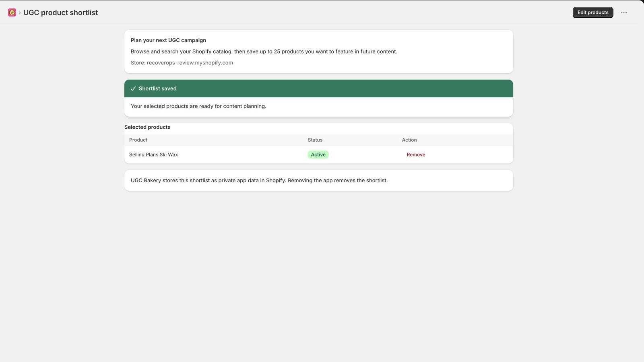The width and height of the screenshot is (644, 362).
Task: Click the UGC Bakery app icon
Action: (12, 12)
